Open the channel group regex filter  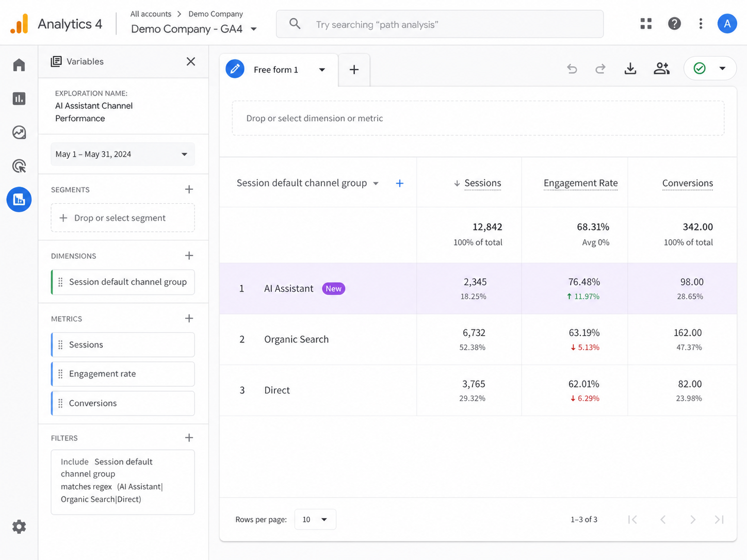click(x=123, y=482)
